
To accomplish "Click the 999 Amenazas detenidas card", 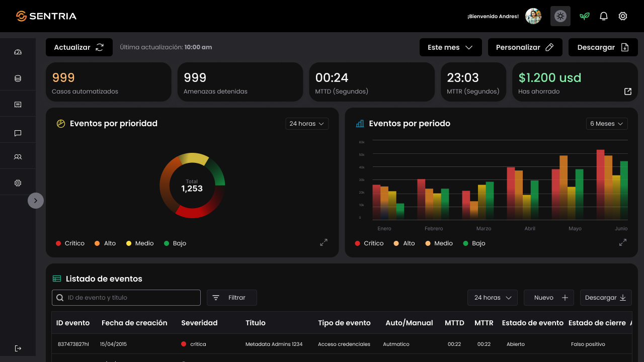I will coord(240,82).
